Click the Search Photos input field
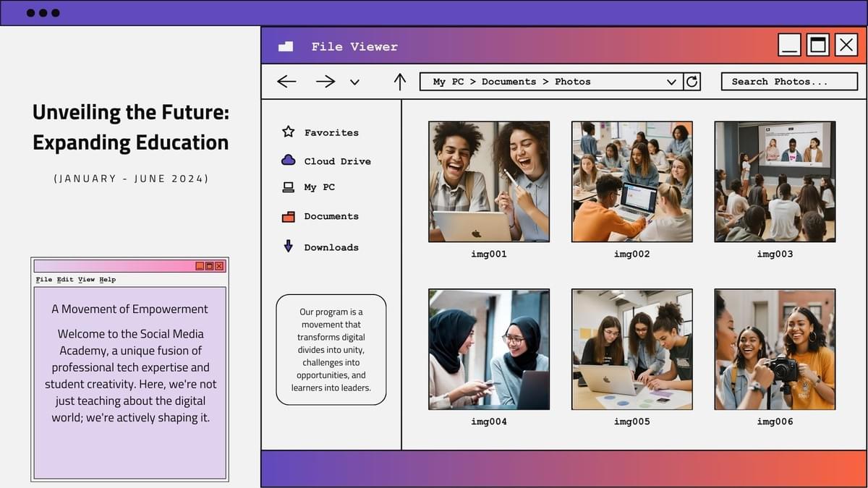Viewport: 868px width, 488px height. click(789, 82)
